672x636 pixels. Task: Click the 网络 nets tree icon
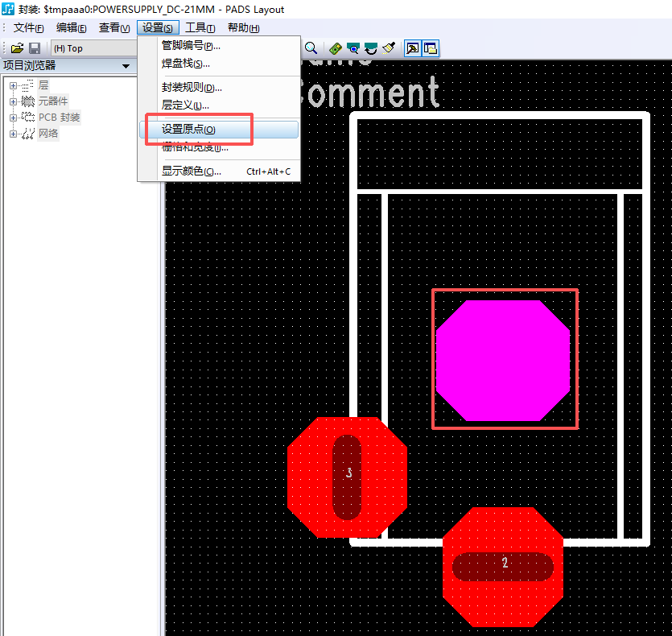[28, 134]
